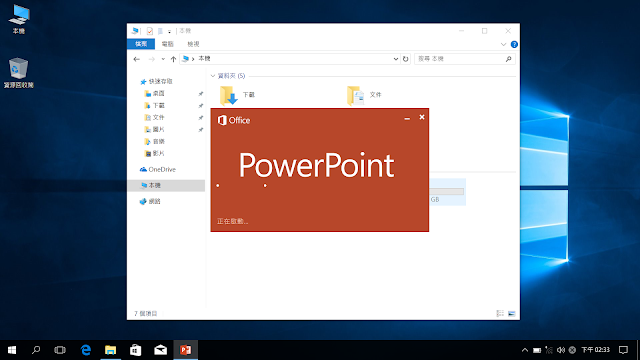The width and height of the screenshot is (640, 360).
Task: Click the New Folder icon in Explorer title bar
Action: click(160, 31)
